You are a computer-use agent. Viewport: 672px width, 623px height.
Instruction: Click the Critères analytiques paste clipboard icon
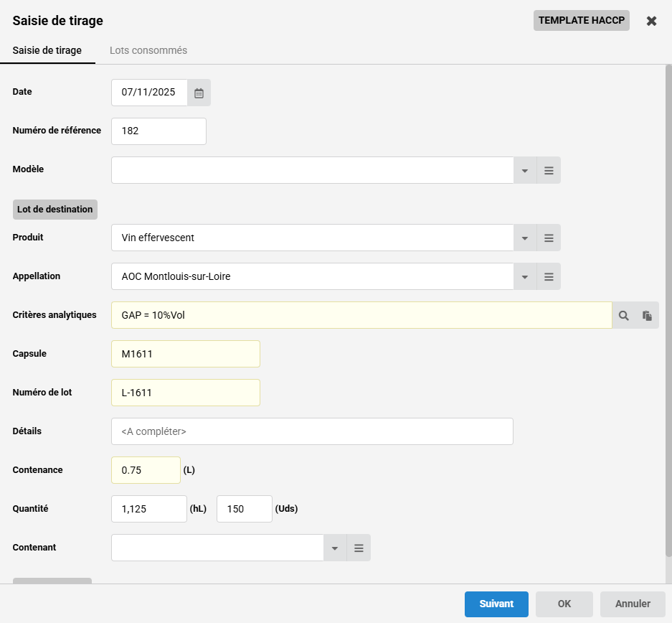click(x=647, y=316)
